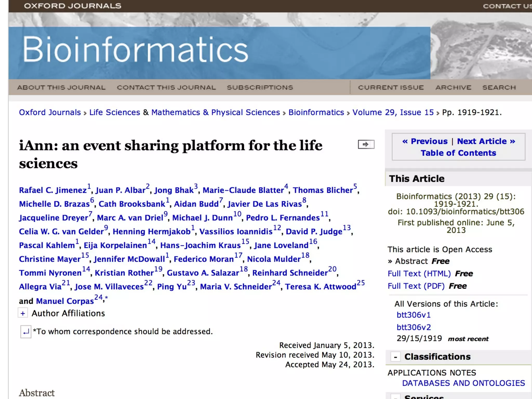Go to the Next Article

pos(486,141)
